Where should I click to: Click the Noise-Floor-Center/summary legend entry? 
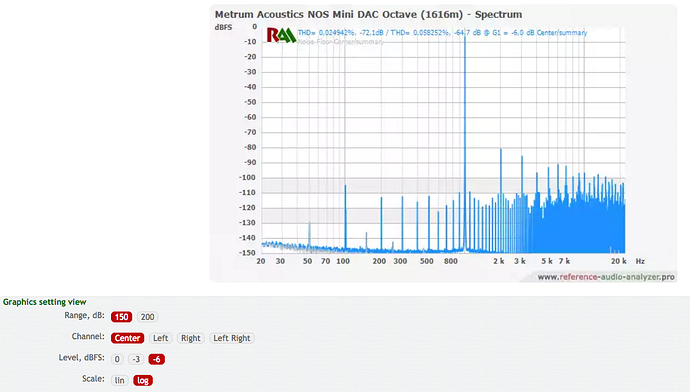pos(340,42)
